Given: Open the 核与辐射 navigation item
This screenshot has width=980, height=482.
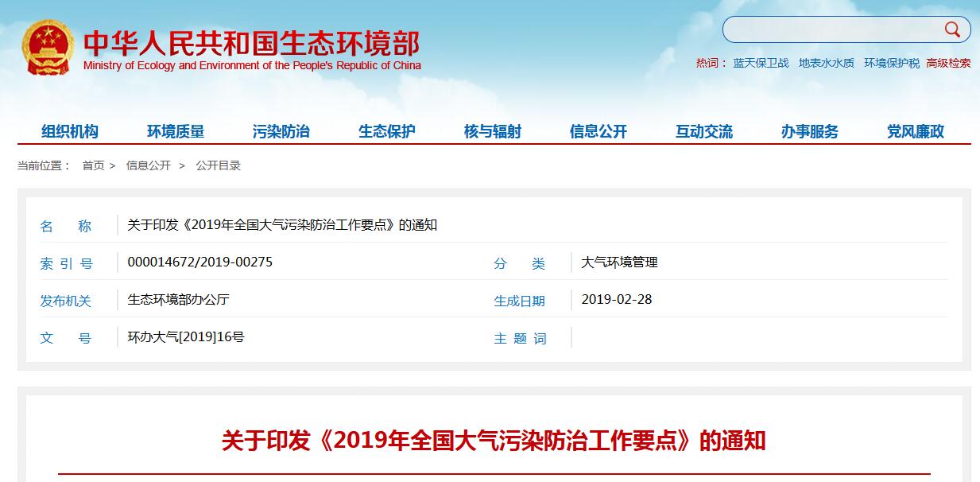Looking at the screenshot, I should (493, 131).
